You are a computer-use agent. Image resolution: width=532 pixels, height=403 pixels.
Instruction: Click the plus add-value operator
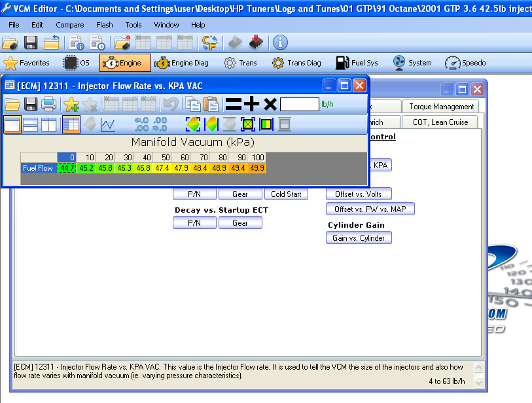click(x=251, y=104)
